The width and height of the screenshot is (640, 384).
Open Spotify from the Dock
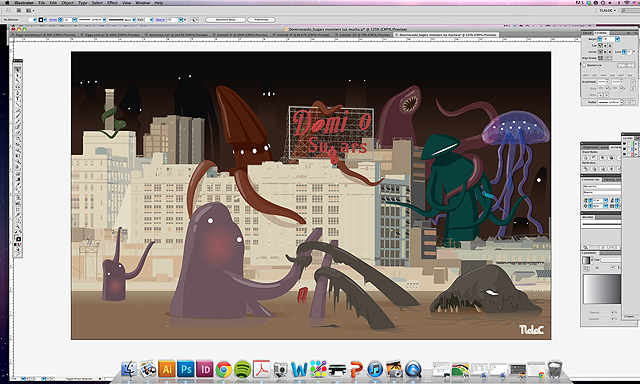(x=242, y=369)
